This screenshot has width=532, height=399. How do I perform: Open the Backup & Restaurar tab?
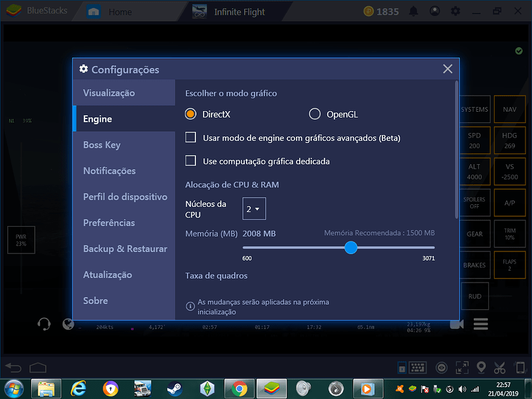(x=124, y=249)
